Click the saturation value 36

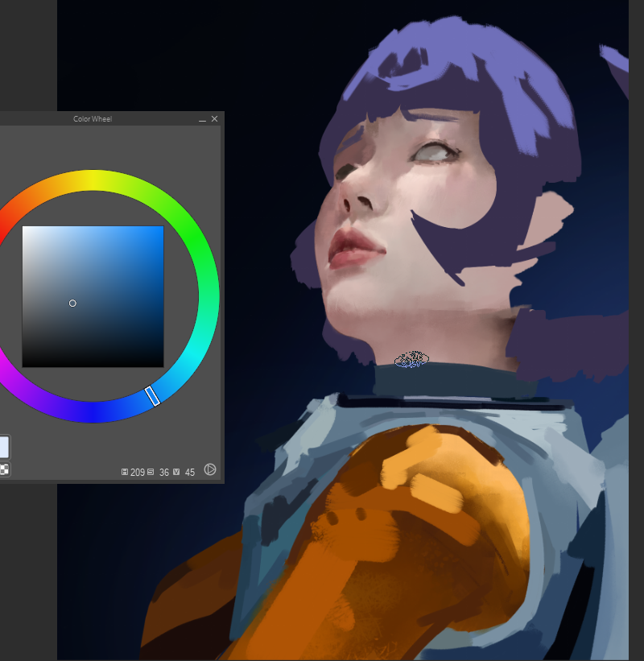164,472
